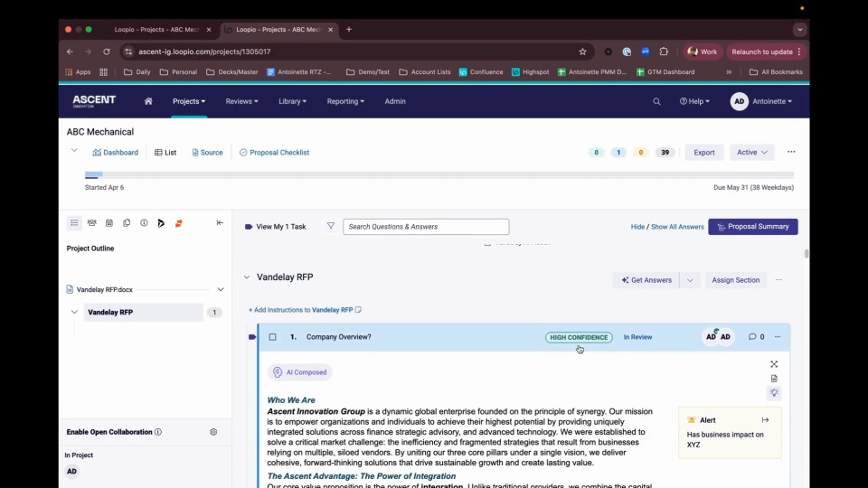The height and width of the screenshot is (488, 868).
Task: Collapse the project header chevron beside Dashboard
Action: (74, 151)
